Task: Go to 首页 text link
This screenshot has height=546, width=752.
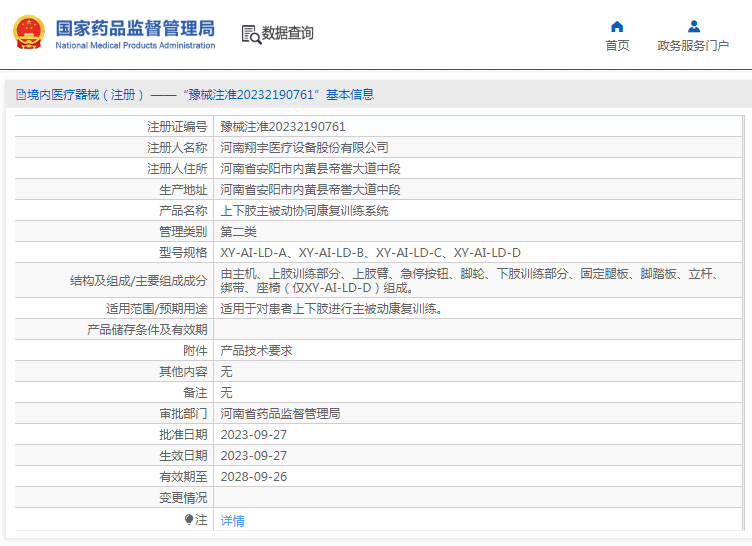Action: [x=617, y=46]
